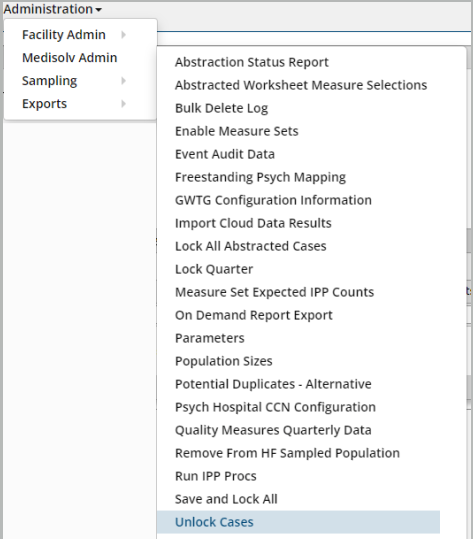The width and height of the screenshot is (473, 539).
Task: Open Measure Set Expected IPP Counts
Action: point(274,293)
